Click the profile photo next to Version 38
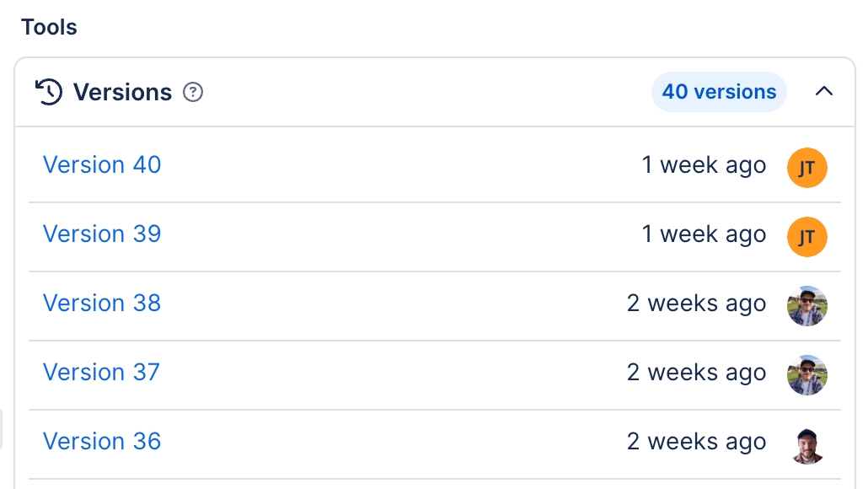This screenshot has width=868, height=489. pos(806,305)
